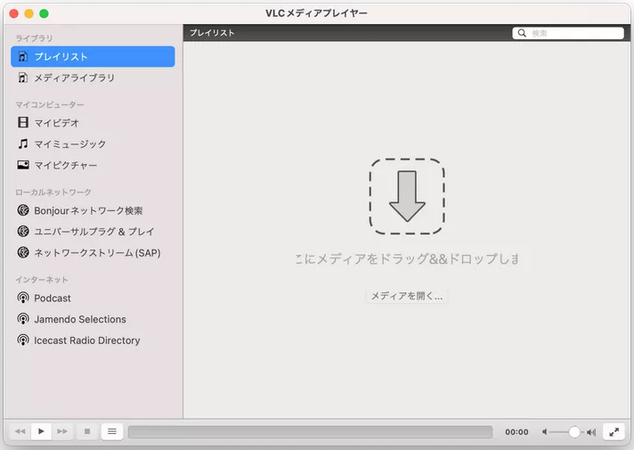Screen dimensions: 634x450
Task: Skip to the next track with fast-forward button
Action: 62,431
